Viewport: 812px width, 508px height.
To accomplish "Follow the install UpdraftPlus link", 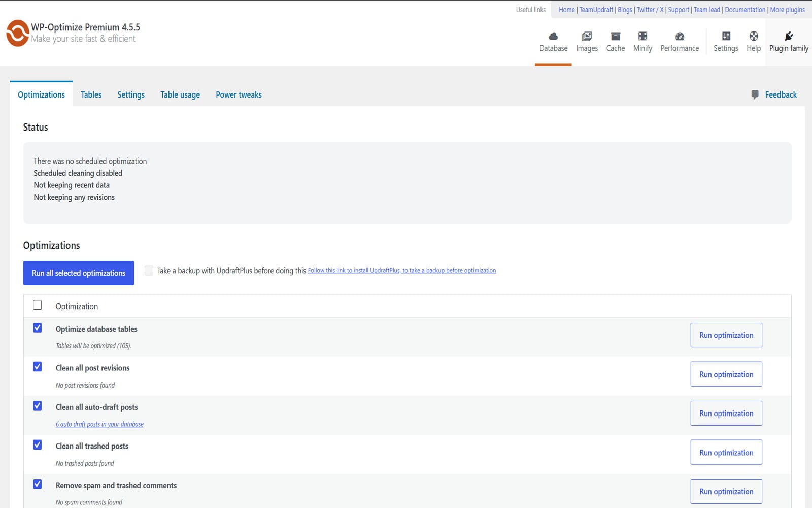I will click(x=402, y=271).
